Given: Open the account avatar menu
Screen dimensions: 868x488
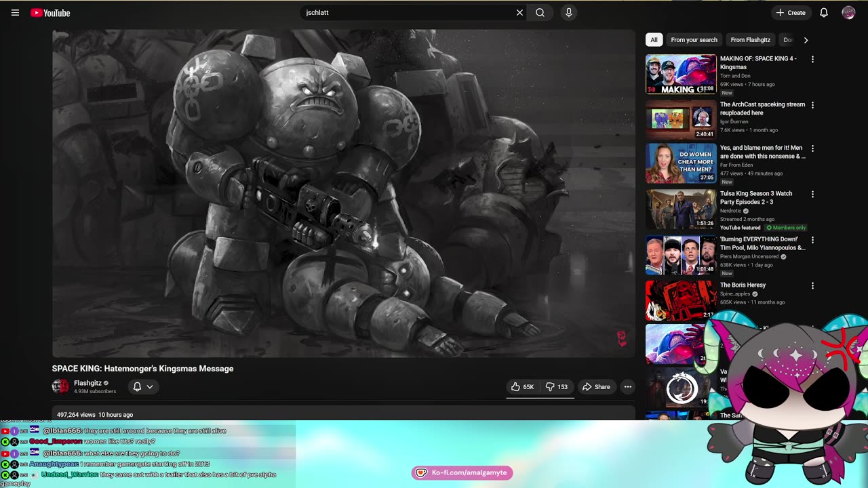Looking at the screenshot, I should point(848,12).
